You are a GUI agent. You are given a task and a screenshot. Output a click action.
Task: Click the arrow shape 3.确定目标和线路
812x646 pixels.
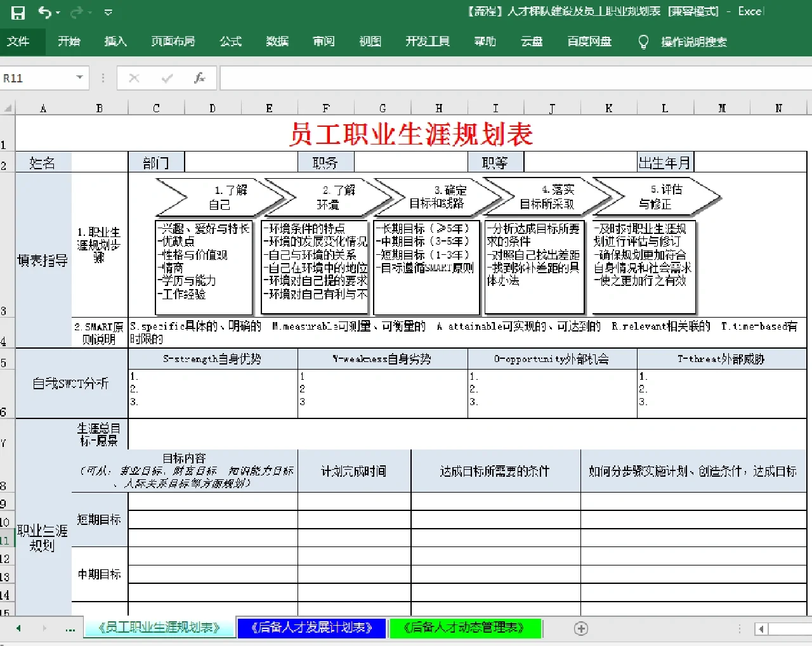pos(438,197)
